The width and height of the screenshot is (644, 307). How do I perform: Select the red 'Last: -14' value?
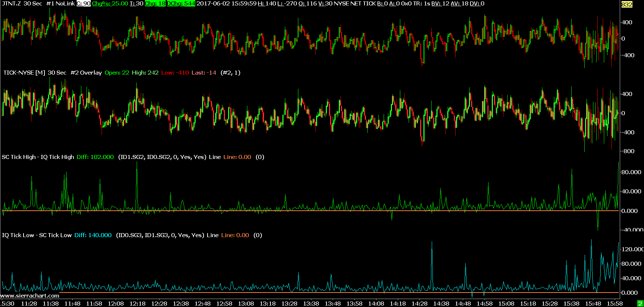204,73
